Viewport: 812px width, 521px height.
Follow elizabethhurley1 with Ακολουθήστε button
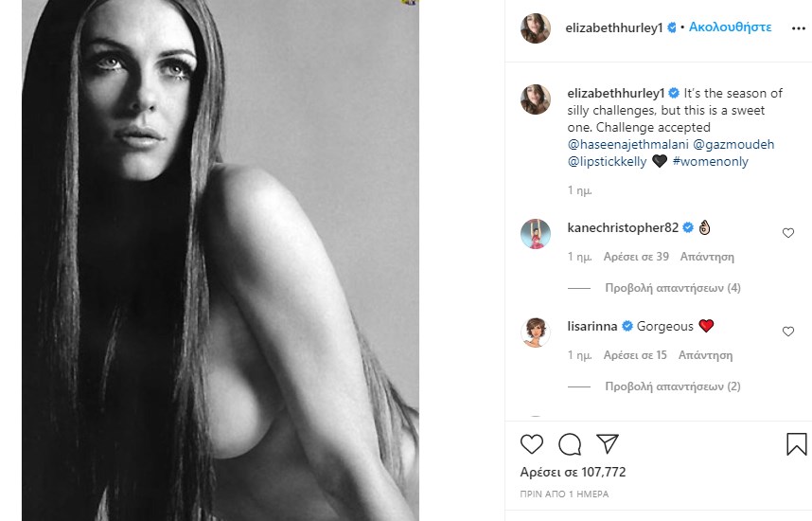(x=730, y=27)
